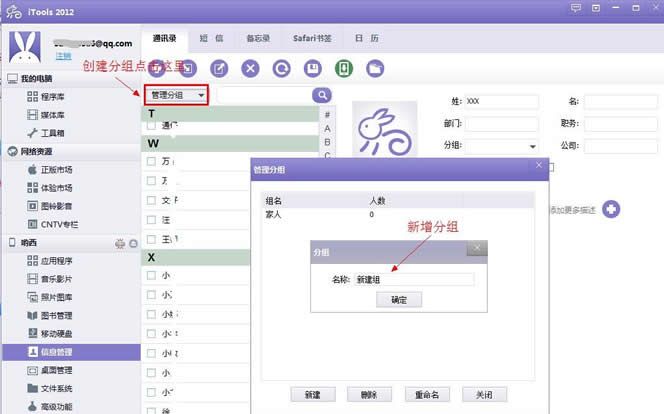Click the 职务 input field
This screenshot has height=414, width=664.
coord(621,124)
